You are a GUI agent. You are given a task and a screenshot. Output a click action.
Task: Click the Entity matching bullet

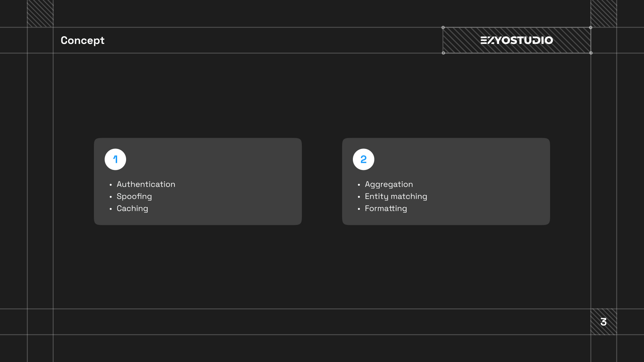396,196
